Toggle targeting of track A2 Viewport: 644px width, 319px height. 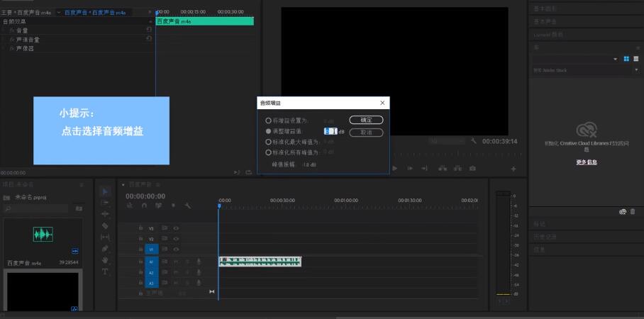[151, 273]
